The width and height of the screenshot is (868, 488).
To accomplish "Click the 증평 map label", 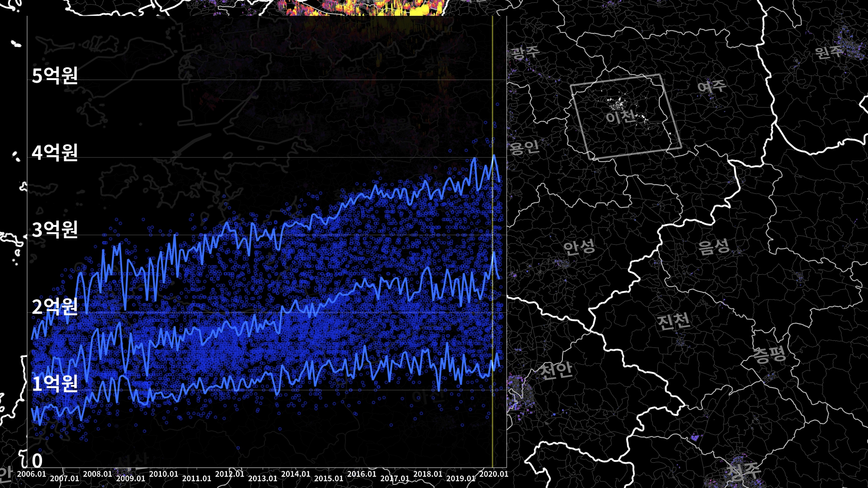I will 769,354.
